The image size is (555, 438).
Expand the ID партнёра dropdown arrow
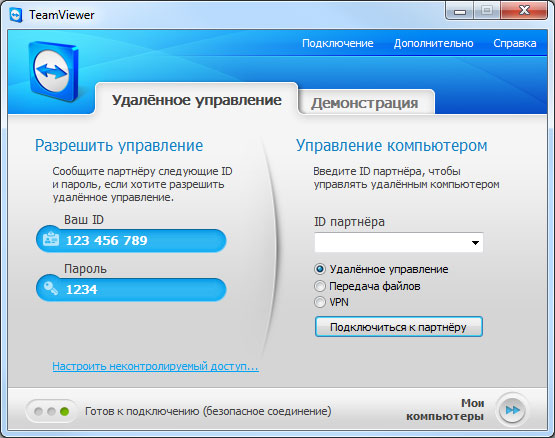tap(475, 243)
